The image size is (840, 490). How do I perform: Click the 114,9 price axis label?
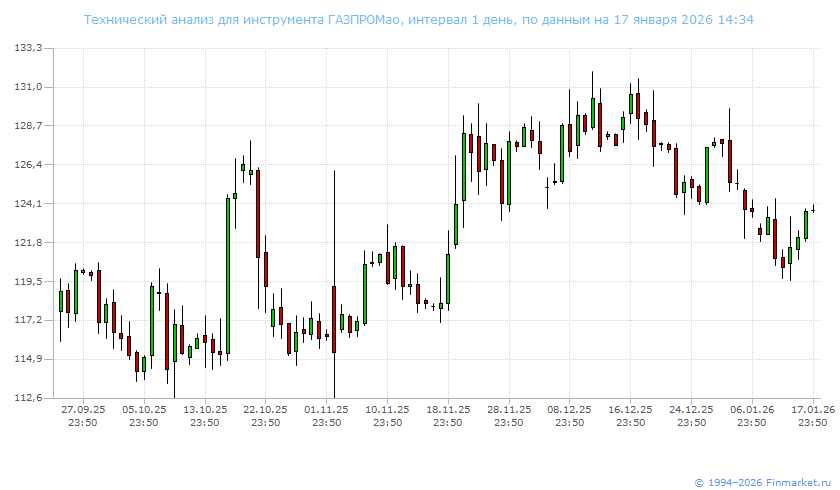click(x=29, y=359)
